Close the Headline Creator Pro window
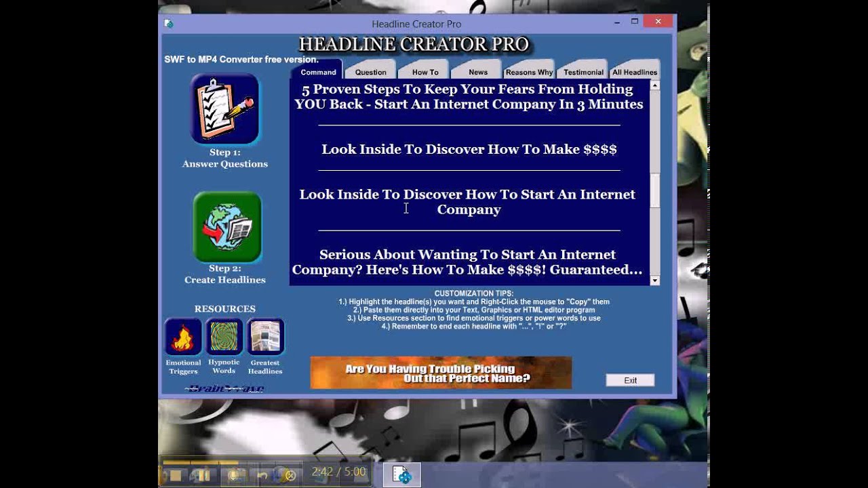Screen dimensions: 868x488 658,22
